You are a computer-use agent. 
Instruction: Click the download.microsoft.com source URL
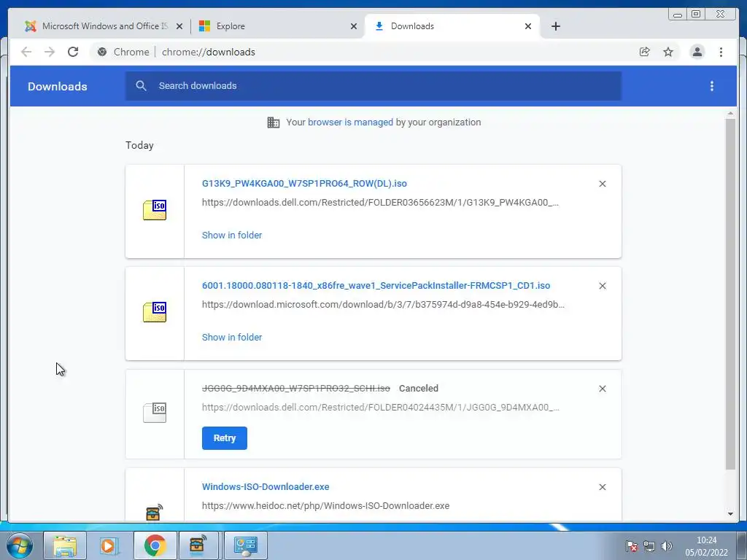pyautogui.click(x=383, y=304)
